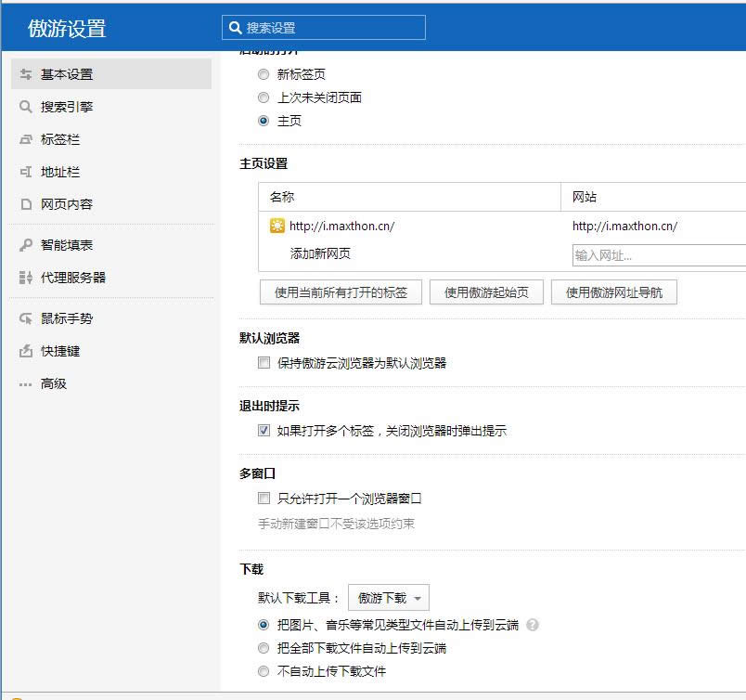
Task: Click the 退出时提示 section heading
Action: click(x=269, y=406)
